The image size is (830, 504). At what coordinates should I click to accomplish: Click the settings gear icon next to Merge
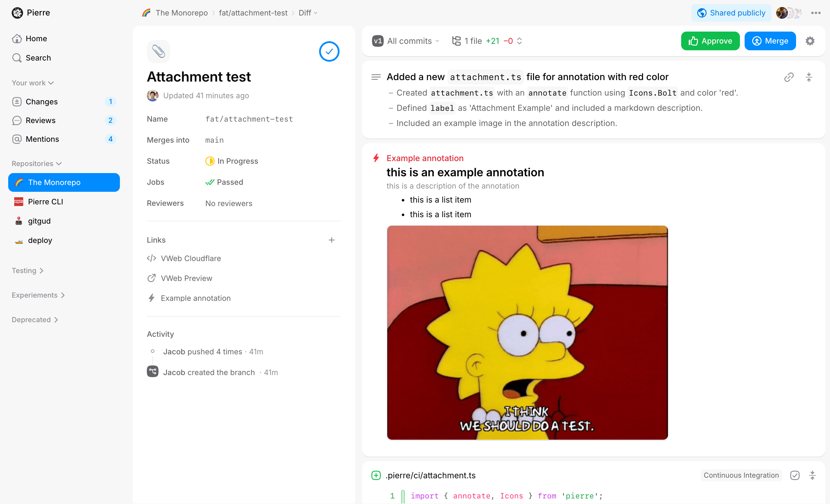pos(810,41)
